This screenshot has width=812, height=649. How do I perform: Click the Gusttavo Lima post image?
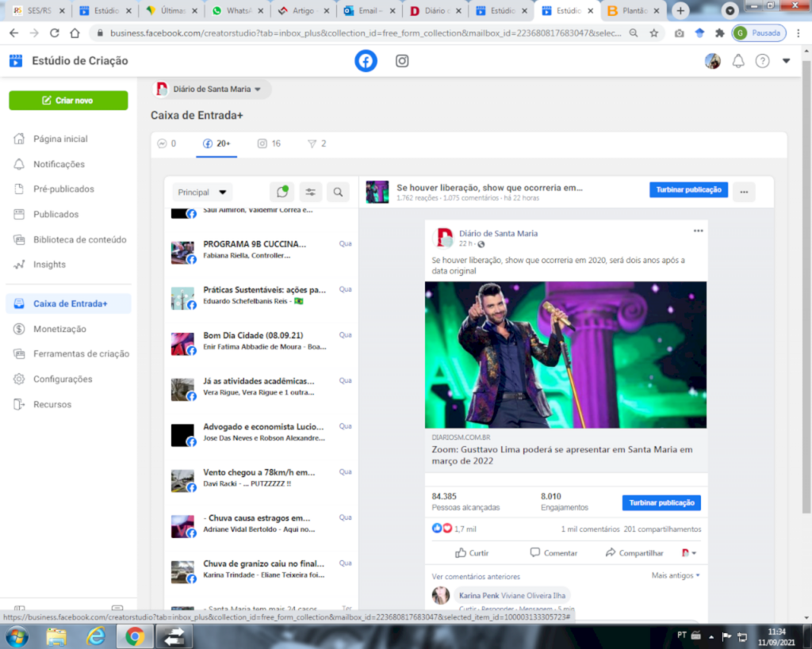pos(565,354)
